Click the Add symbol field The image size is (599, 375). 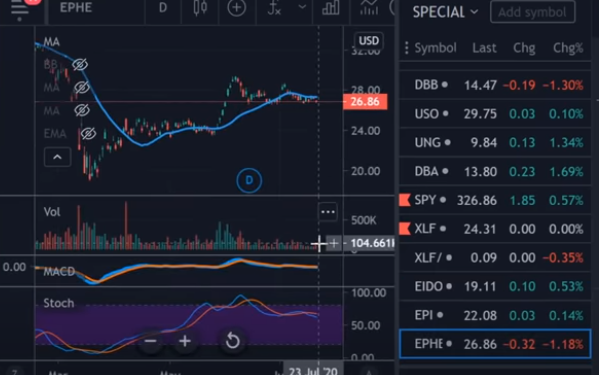coord(533,12)
